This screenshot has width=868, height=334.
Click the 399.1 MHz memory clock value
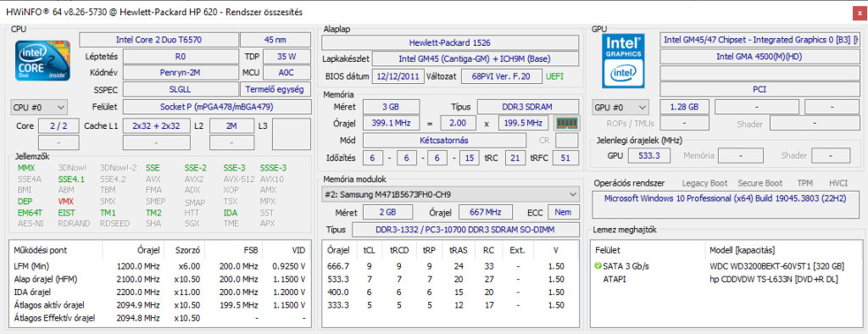click(x=391, y=124)
